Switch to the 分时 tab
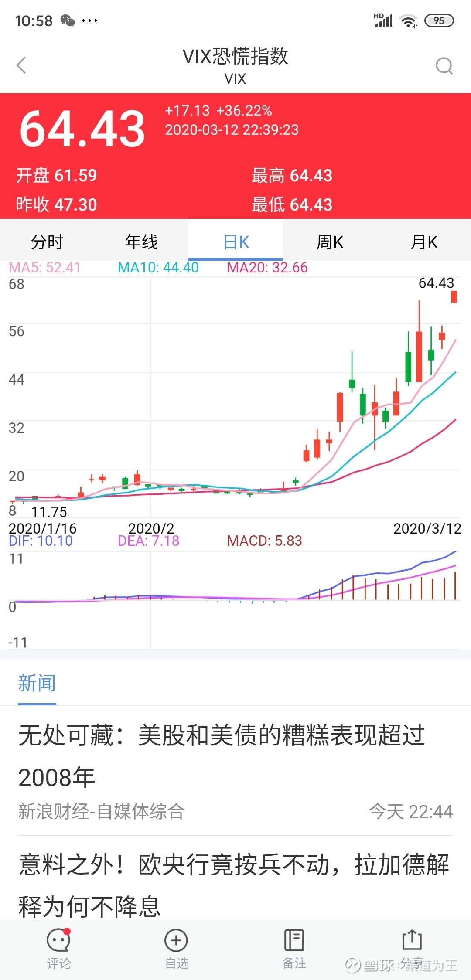Screen dimensions: 471x980 (47, 242)
